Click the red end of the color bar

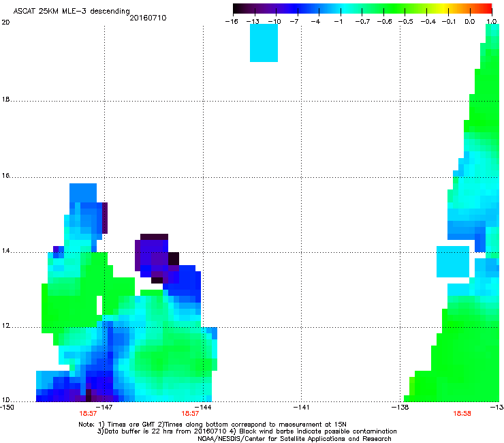[488, 9]
